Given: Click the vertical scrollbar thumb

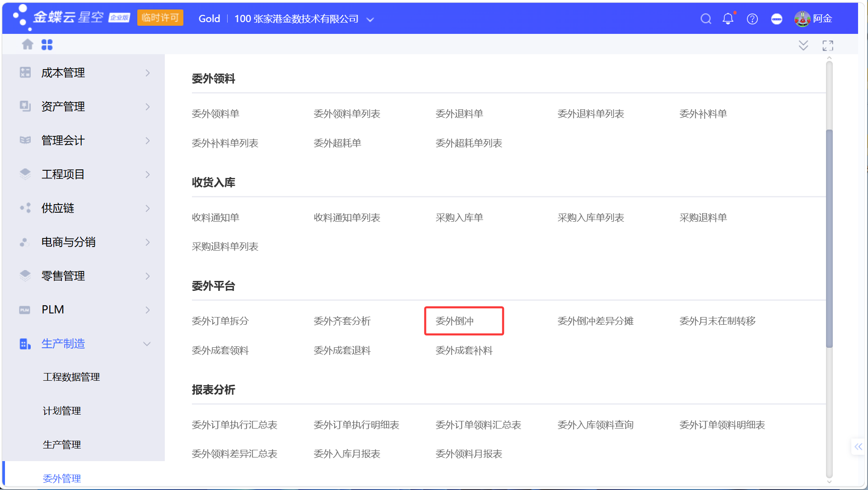Looking at the screenshot, I should pyautogui.click(x=829, y=238).
